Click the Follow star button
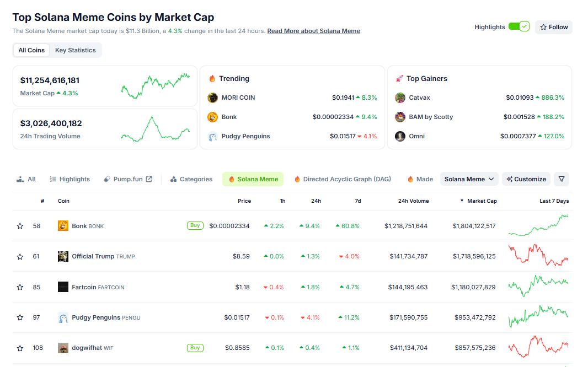Image resolution: width=588 pixels, height=367 pixels. tap(553, 27)
